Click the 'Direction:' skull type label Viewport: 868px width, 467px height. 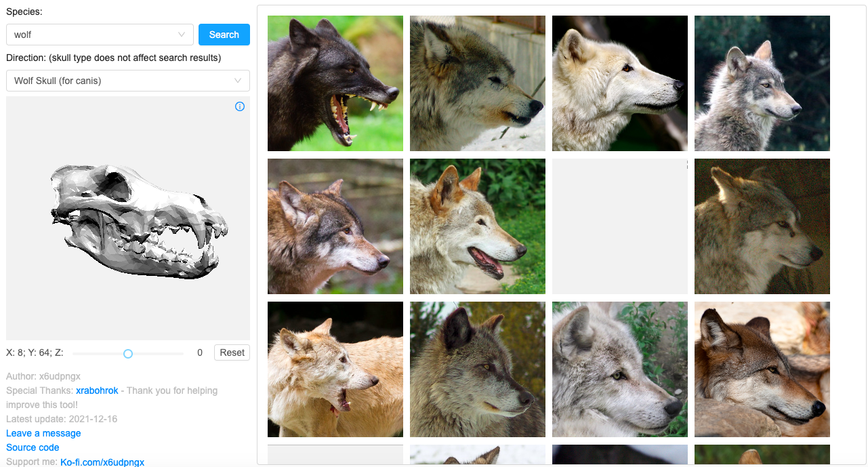pos(113,58)
